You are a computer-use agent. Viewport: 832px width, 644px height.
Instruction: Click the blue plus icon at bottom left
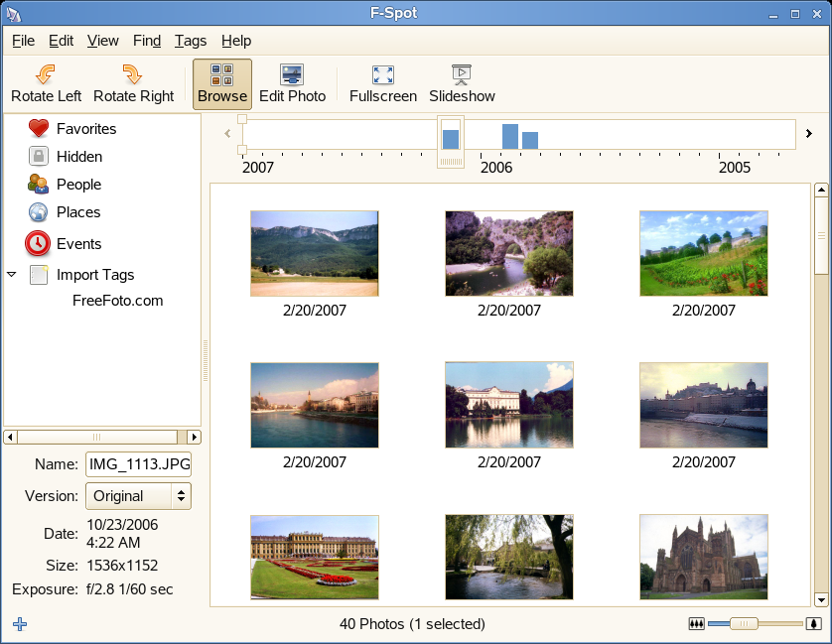[20, 624]
